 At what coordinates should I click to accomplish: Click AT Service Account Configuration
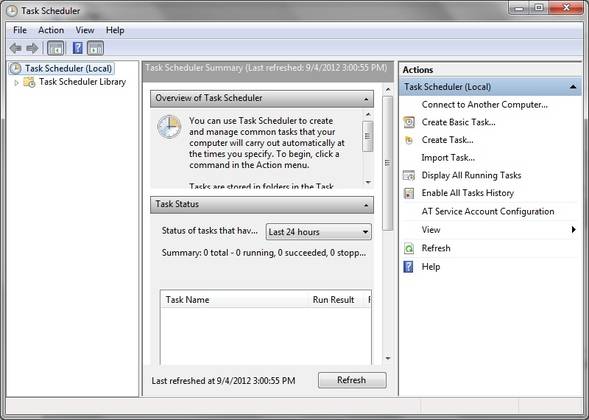tap(488, 212)
